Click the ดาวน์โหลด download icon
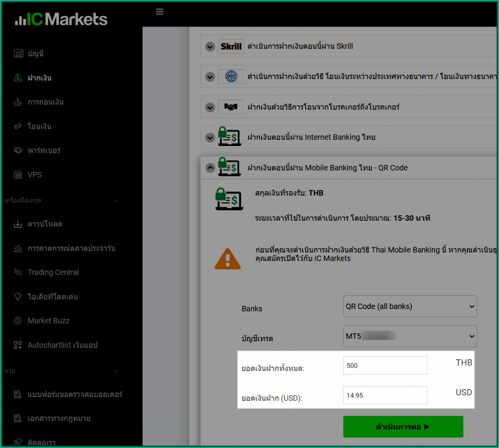This screenshot has width=499, height=448. [18, 224]
